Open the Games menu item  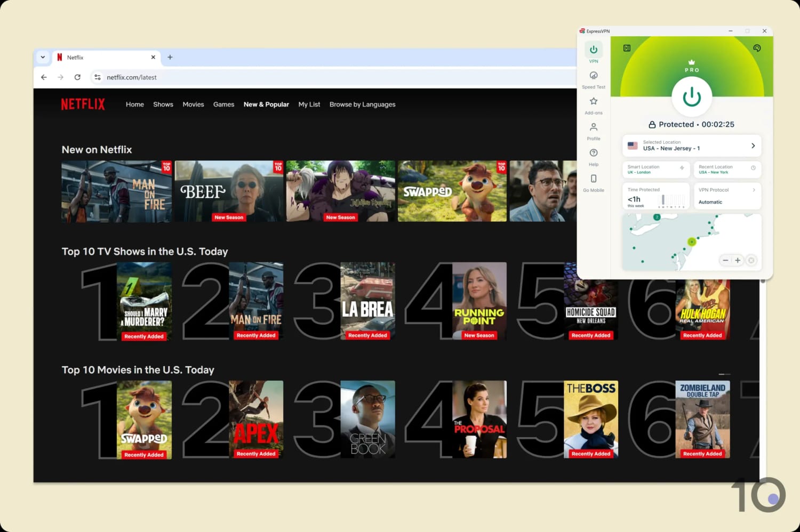click(x=223, y=104)
